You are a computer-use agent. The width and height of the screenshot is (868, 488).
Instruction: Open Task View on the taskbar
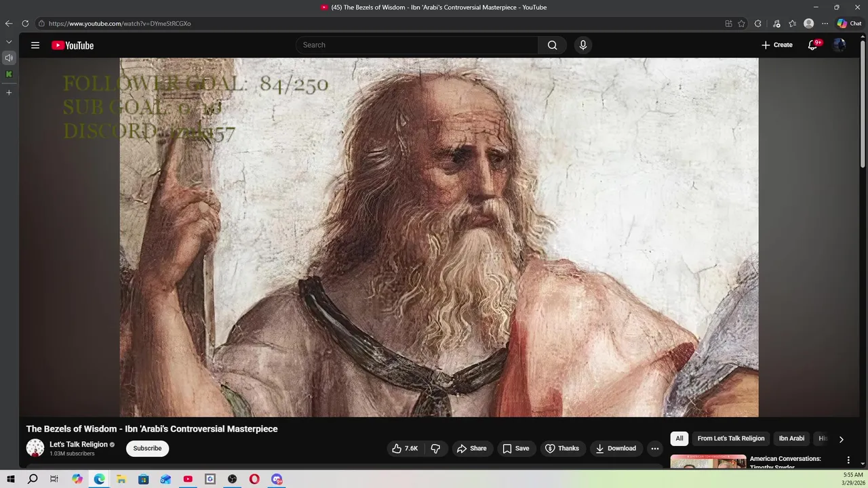pyautogui.click(x=54, y=479)
